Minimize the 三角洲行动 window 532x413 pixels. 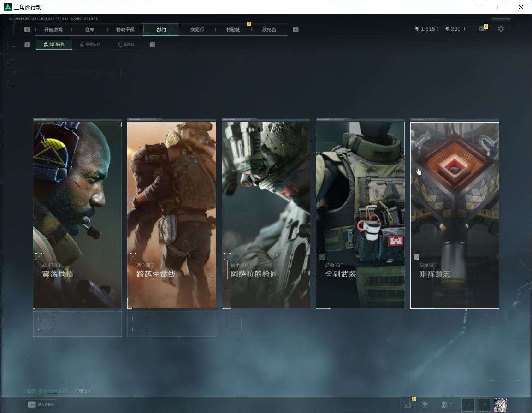click(x=479, y=7)
